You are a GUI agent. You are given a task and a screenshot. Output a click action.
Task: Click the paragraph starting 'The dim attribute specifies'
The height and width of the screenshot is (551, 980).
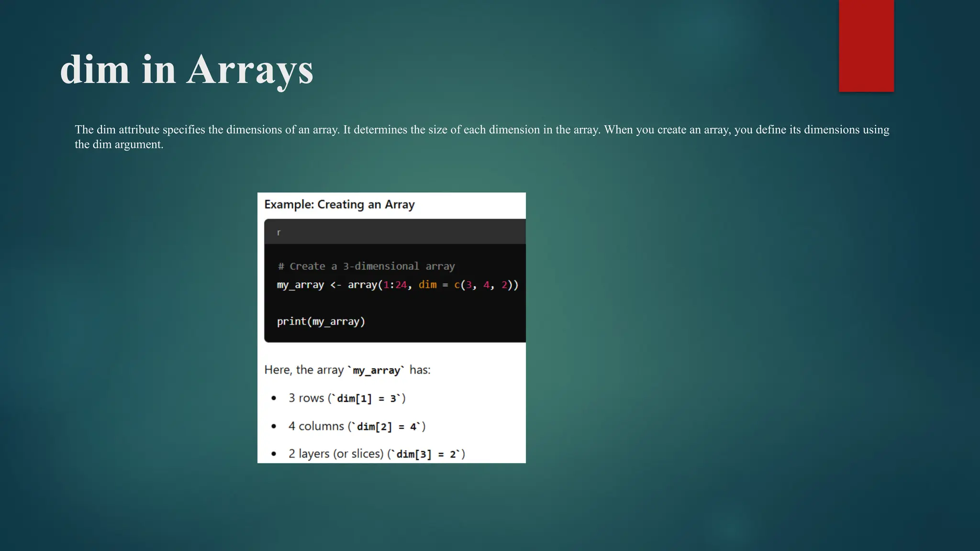482,137
